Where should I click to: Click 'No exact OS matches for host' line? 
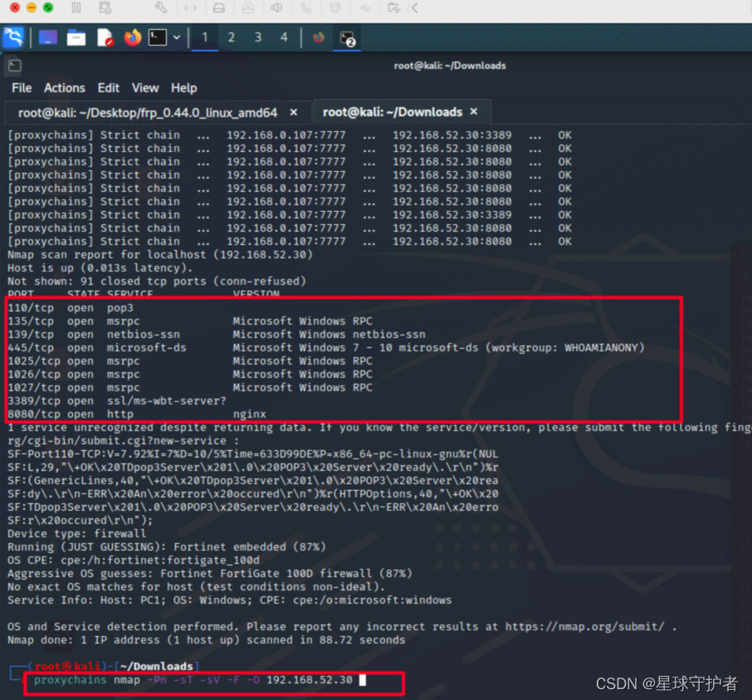[196, 587]
